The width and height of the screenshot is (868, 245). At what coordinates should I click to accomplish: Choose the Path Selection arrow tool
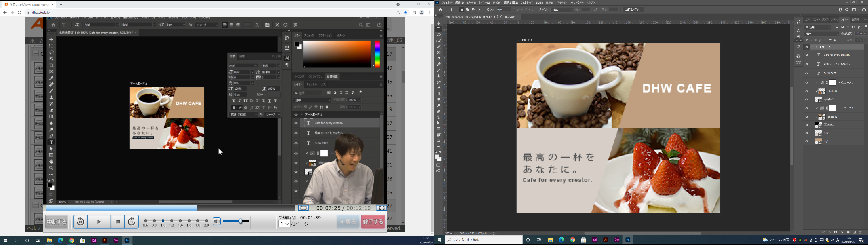click(x=439, y=123)
